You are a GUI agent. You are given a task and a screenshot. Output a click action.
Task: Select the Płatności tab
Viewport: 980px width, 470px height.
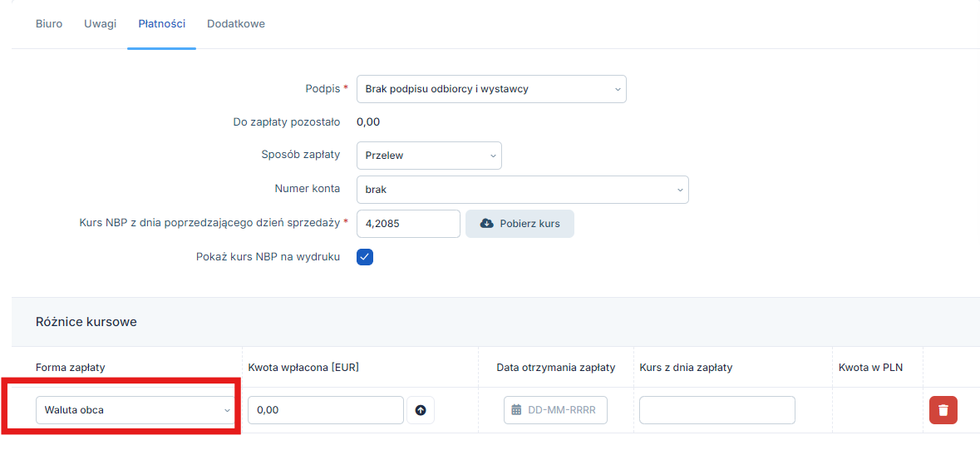pos(162,24)
